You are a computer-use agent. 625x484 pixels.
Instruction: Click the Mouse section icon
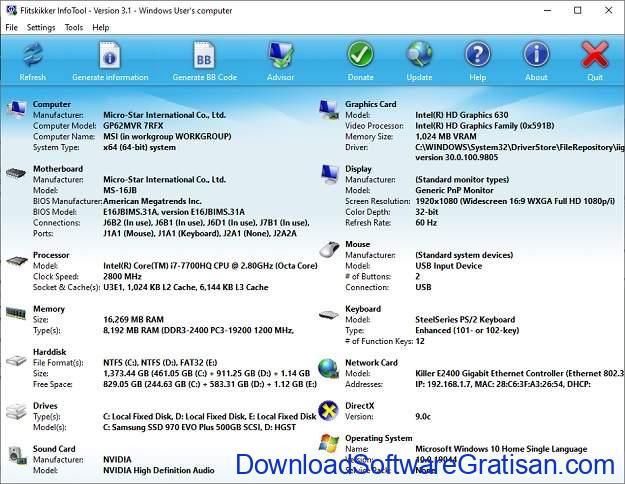click(329, 249)
